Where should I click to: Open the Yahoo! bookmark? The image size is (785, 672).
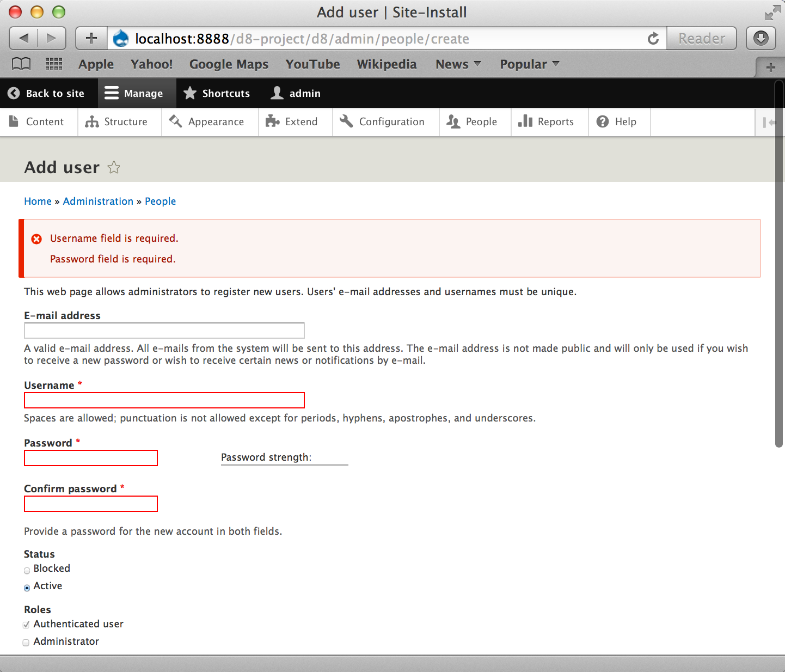pyautogui.click(x=151, y=64)
